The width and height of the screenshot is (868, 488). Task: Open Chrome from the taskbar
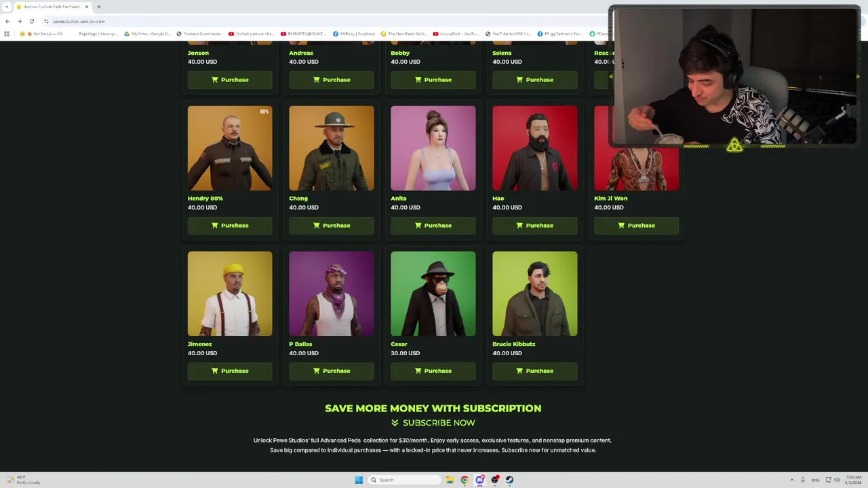pos(465,480)
